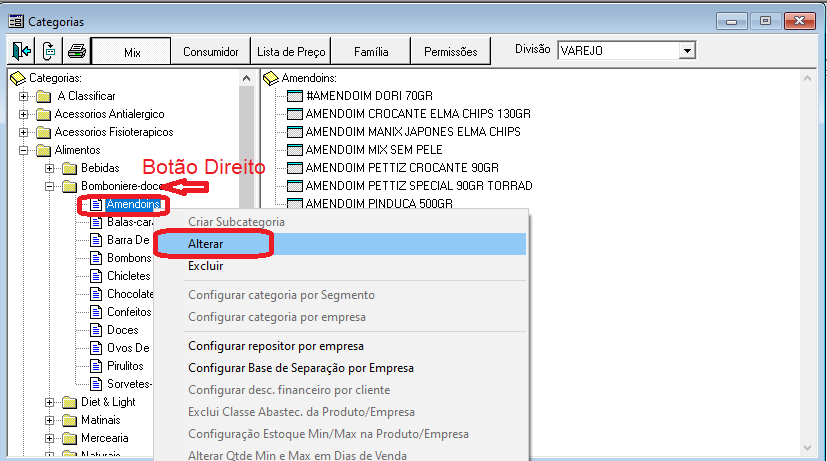Select the Ovos De subcategory
The width and height of the screenshot is (827, 461).
click(128, 348)
